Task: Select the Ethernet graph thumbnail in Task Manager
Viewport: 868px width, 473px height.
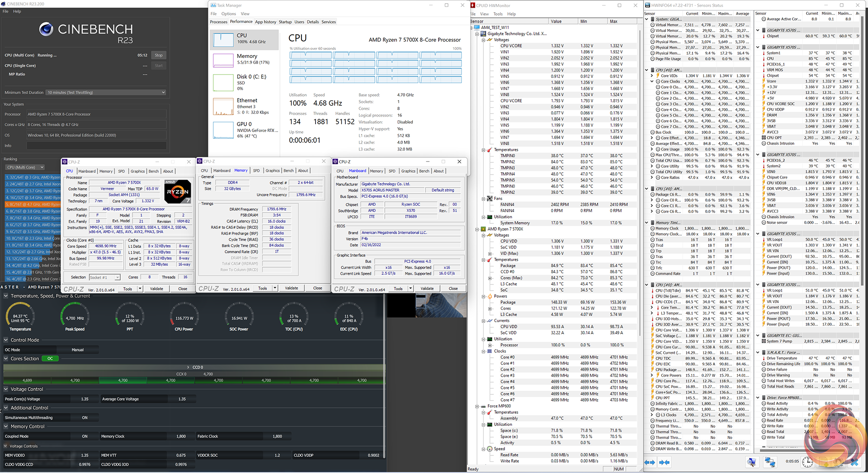Action: 223,107
